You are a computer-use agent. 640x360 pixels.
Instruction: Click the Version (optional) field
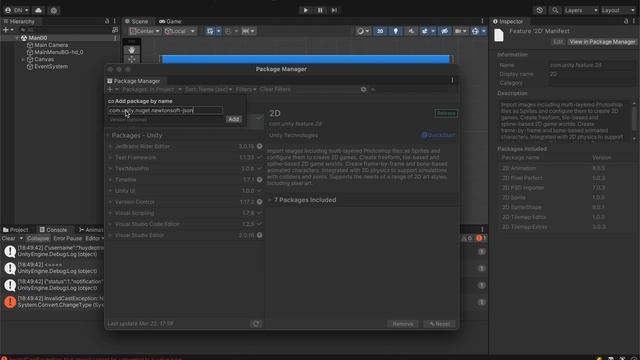(x=165, y=120)
